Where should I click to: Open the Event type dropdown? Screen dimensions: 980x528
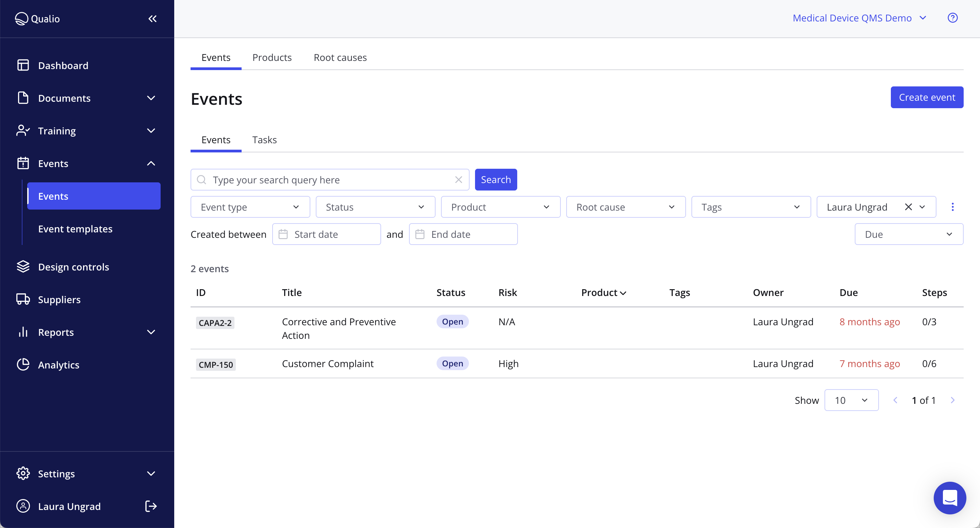click(x=249, y=207)
